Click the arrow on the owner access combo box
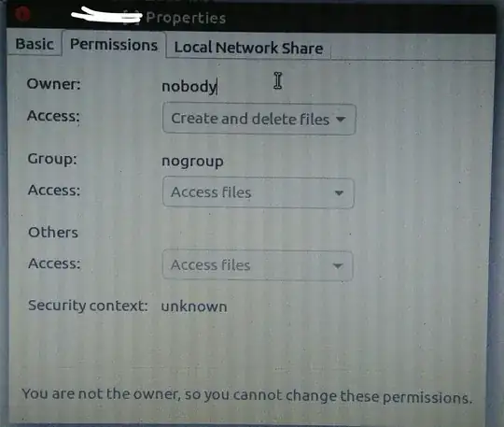 click(x=341, y=119)
